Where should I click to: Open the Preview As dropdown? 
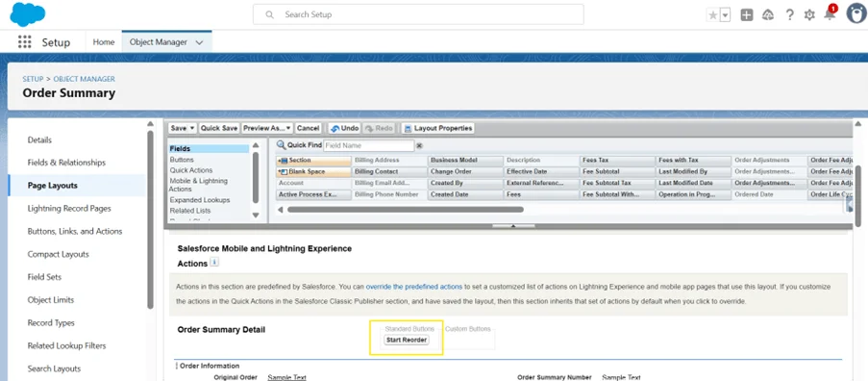point(267,128)
